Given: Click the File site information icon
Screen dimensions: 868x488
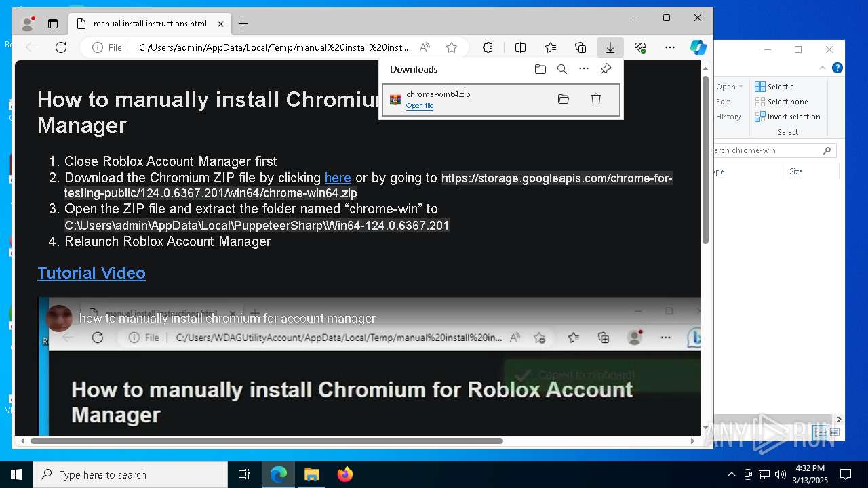Looking at the screenshot, I should point(107,47).
